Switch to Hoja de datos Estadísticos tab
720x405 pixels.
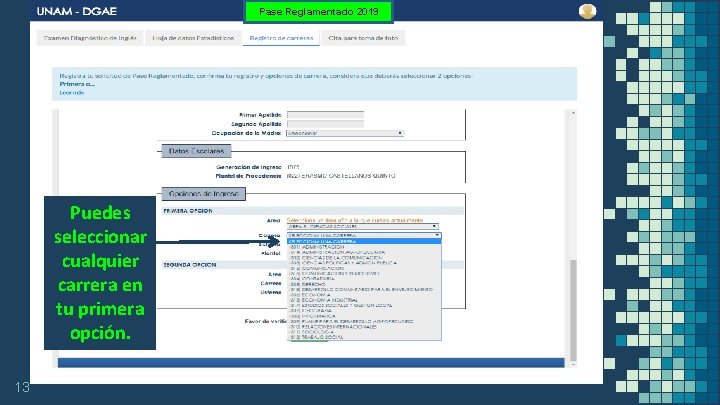tap(193, 38)
